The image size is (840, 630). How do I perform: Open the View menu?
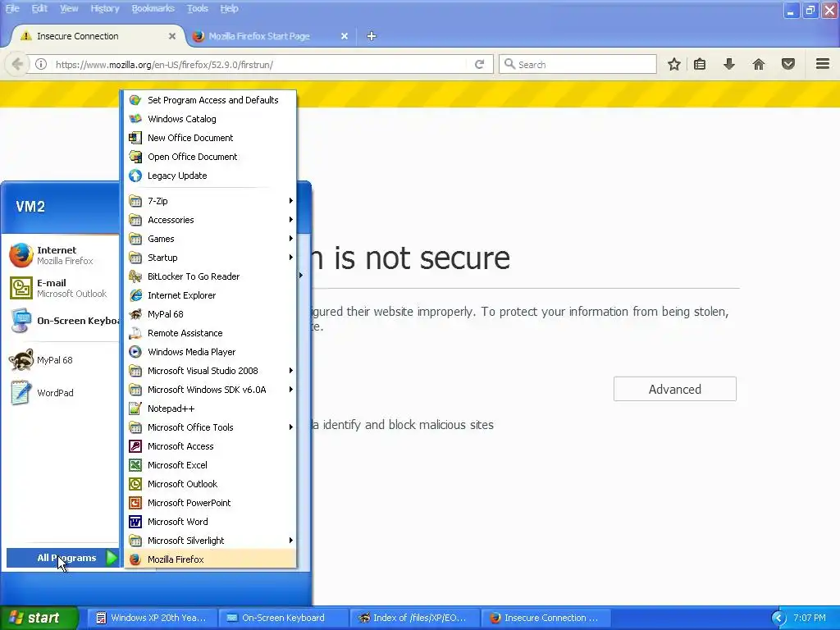point(69,8)
